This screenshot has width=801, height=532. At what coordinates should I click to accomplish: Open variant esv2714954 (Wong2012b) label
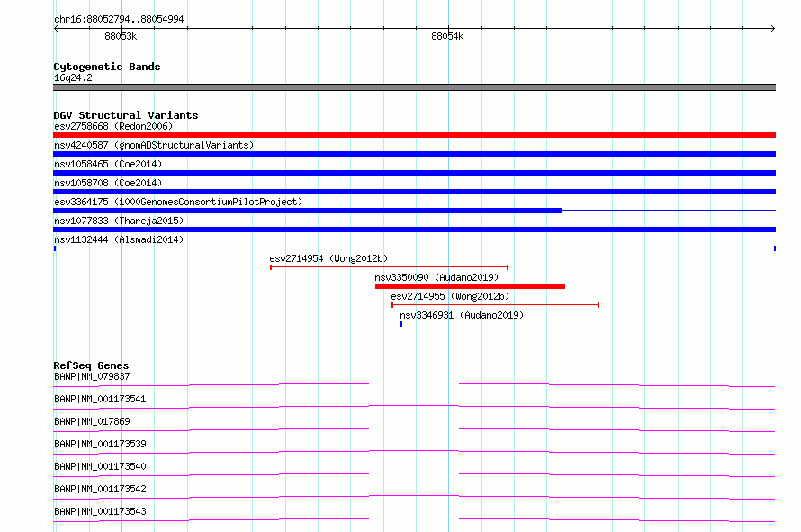(x=328, y=258)
